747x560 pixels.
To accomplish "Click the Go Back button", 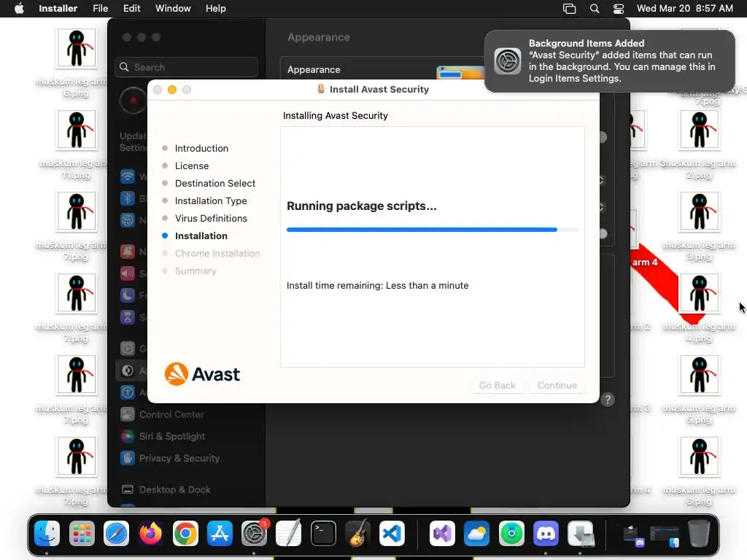I will tap(497, 385).
